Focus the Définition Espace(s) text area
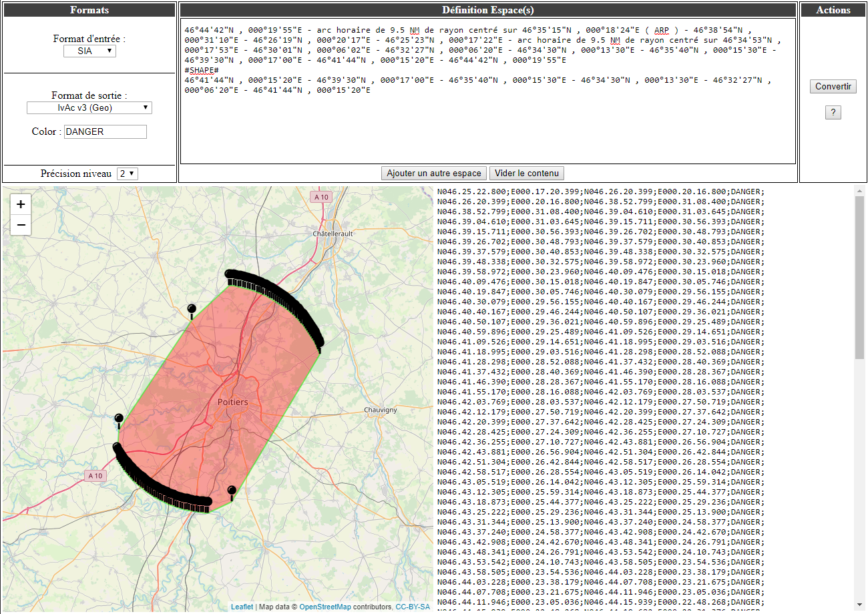 (488, 91)
